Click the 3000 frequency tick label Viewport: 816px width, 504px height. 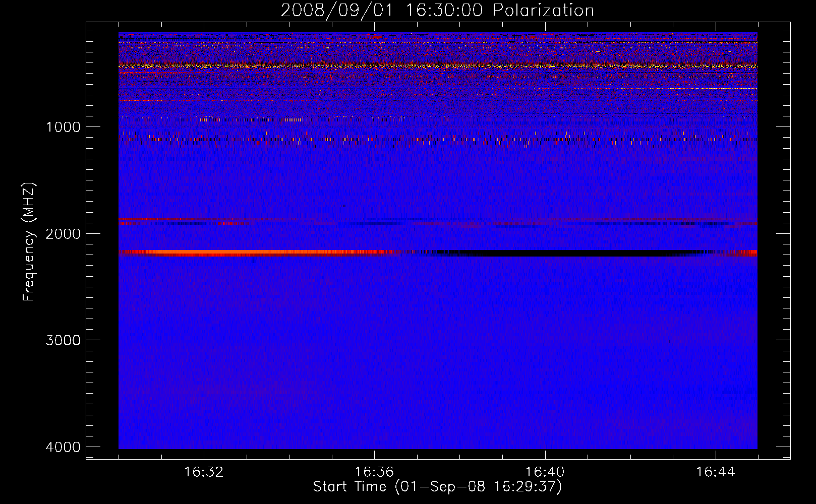[x=63, y=340]
